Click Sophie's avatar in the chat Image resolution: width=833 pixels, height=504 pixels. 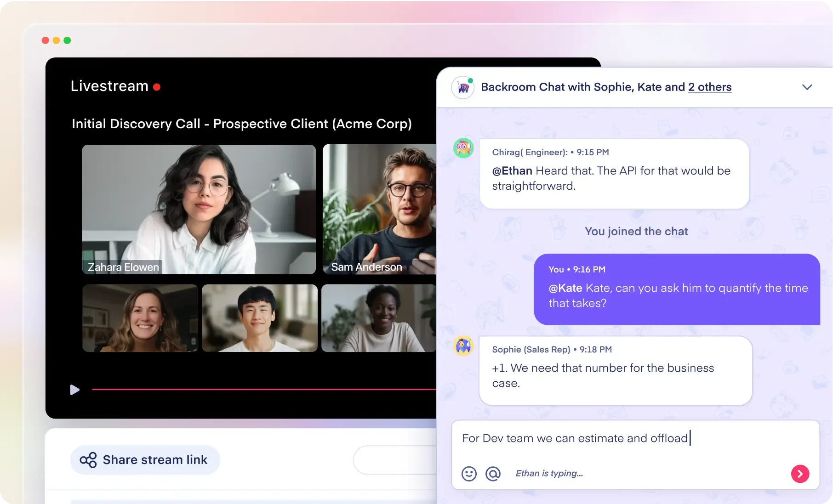463,345
